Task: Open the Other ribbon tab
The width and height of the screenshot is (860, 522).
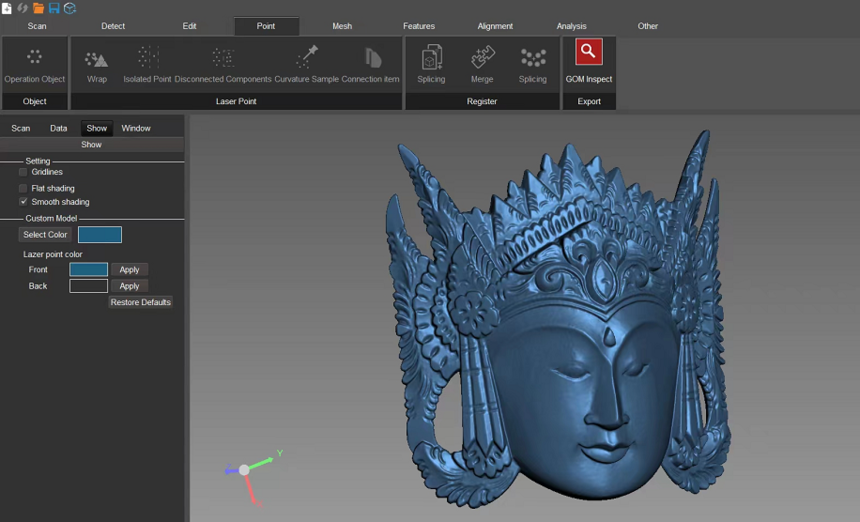Action: click(647, 26)
